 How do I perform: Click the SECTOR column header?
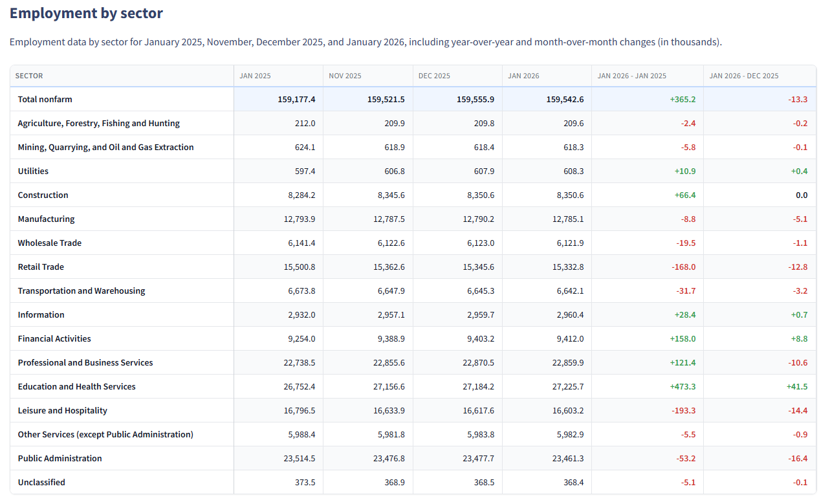coord(29,76)
